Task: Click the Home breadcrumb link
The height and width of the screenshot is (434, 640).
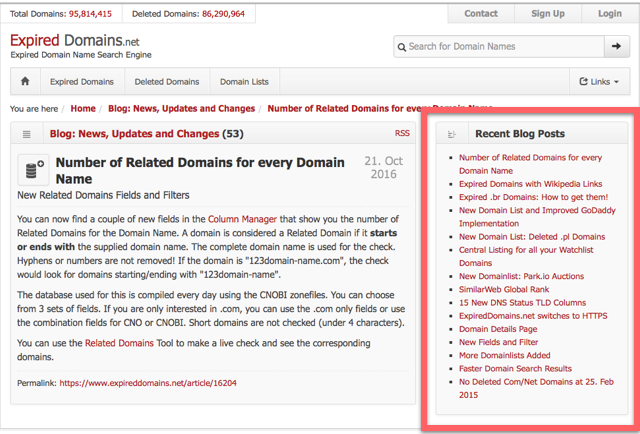Action: tap(83, 109)
